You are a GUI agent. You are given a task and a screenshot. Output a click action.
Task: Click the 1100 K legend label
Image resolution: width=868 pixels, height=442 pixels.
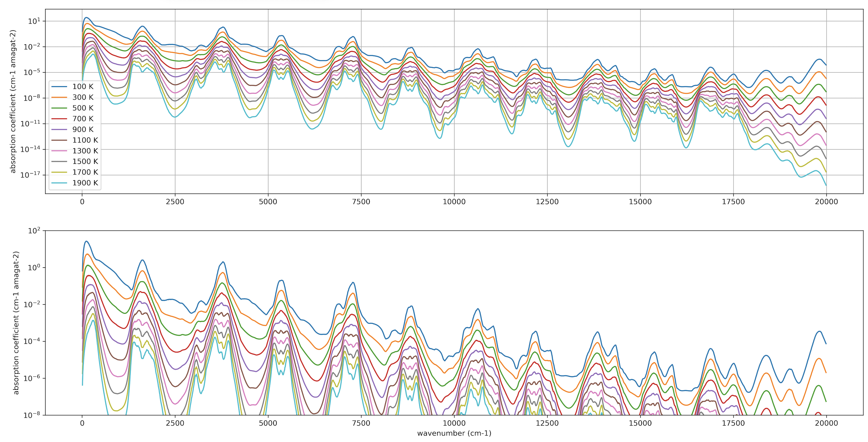point(85,140)
